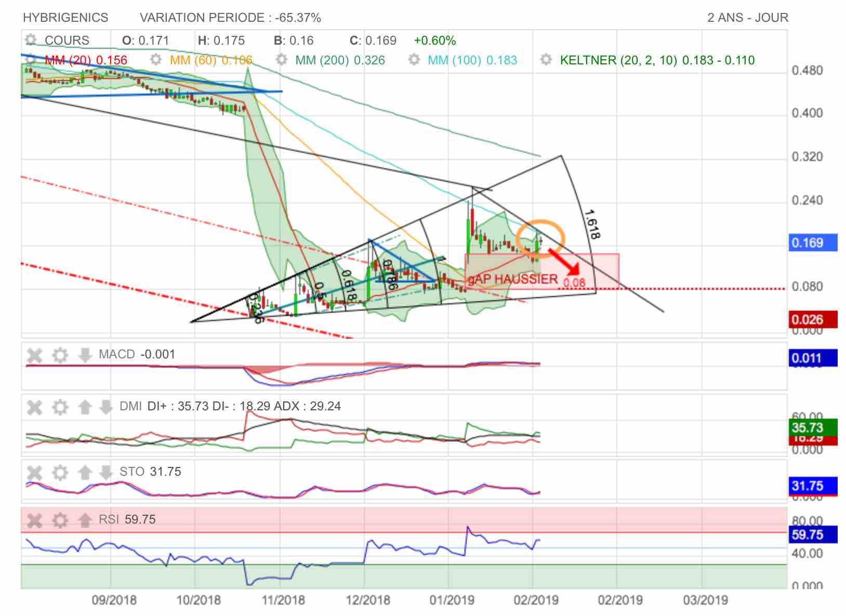Click the 0.240 price axis label
The image size is (846, 616).
pyautogui.click(x=807, y=200)
